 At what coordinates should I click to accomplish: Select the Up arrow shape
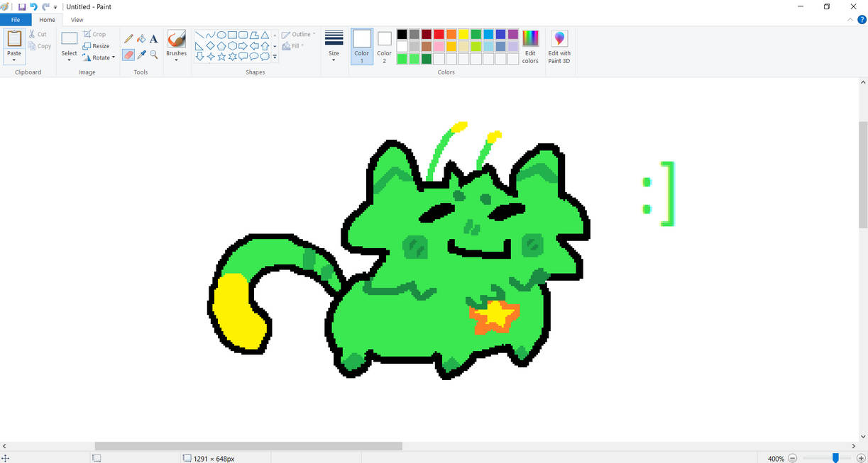[x=265, y=46]
